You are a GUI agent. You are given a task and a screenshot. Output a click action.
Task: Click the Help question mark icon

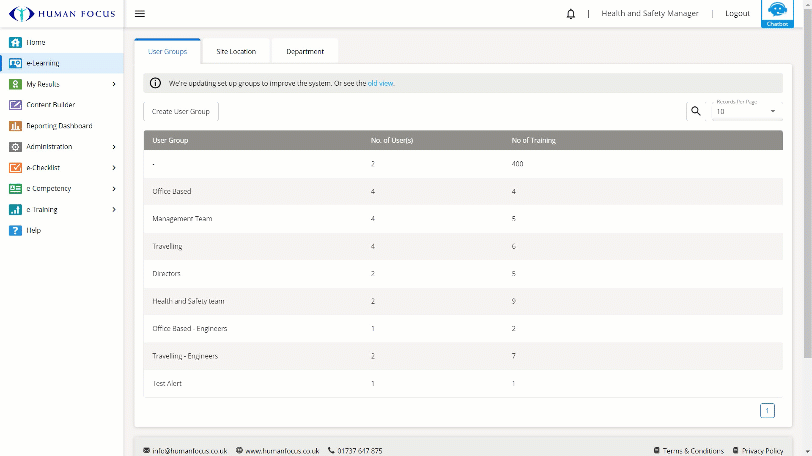15,230
